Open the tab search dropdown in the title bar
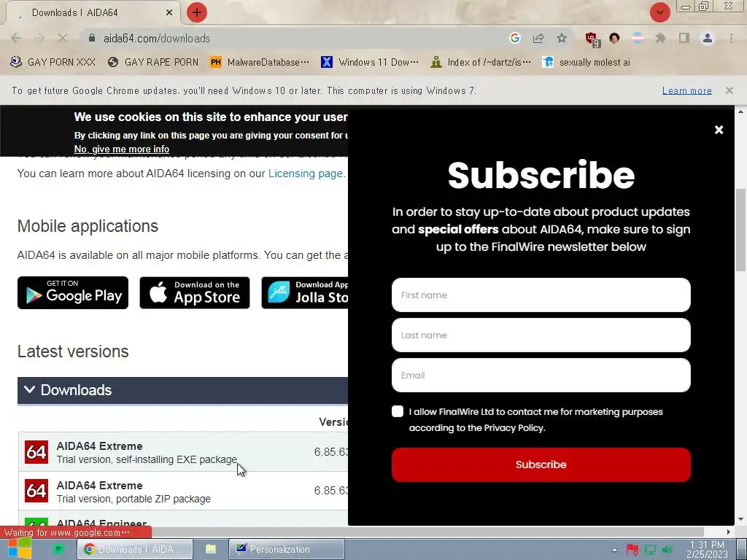 [659, 12]
